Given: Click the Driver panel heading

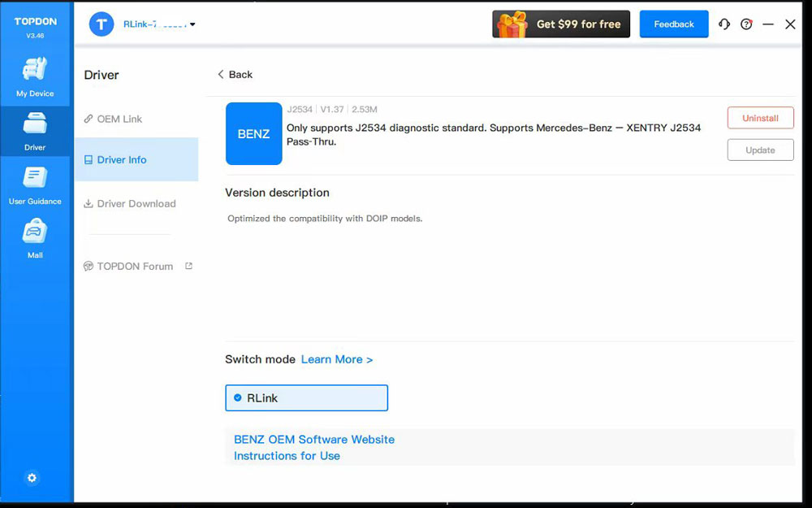Looking at the screenshot, I should 101,75.
